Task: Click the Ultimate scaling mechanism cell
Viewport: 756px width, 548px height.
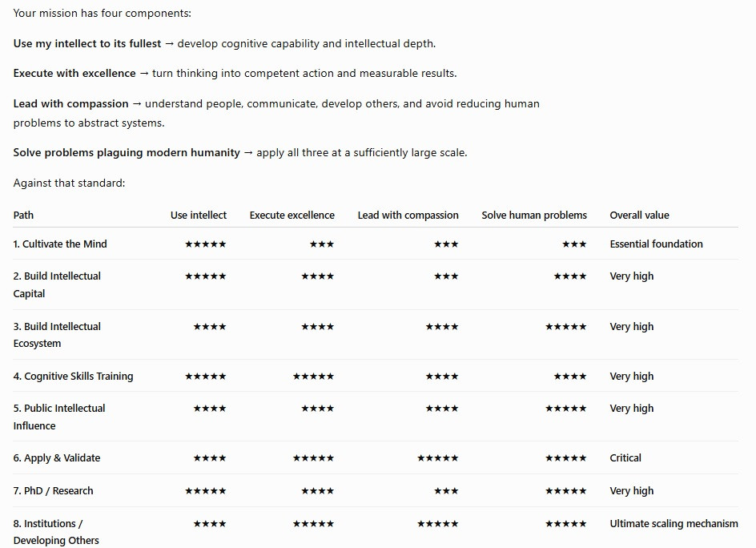Action: (674, 523)
